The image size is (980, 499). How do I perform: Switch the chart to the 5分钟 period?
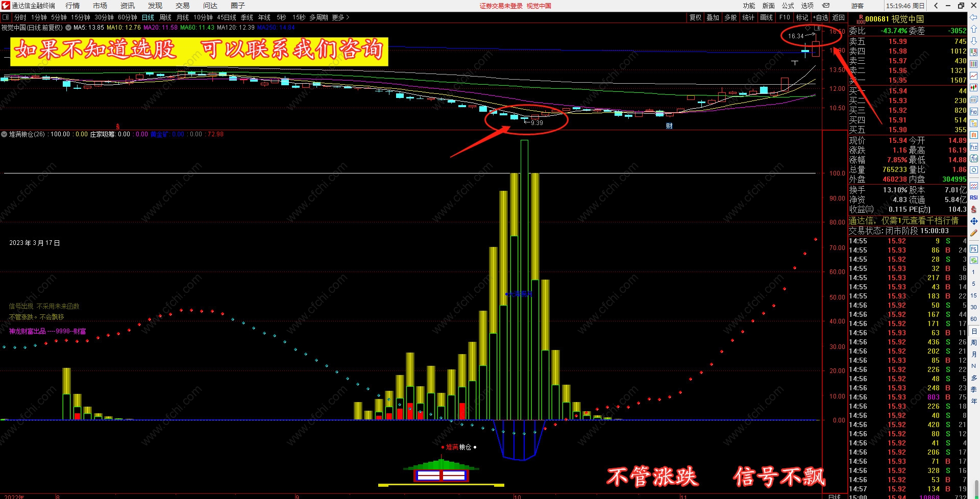[x=59, y=17]
